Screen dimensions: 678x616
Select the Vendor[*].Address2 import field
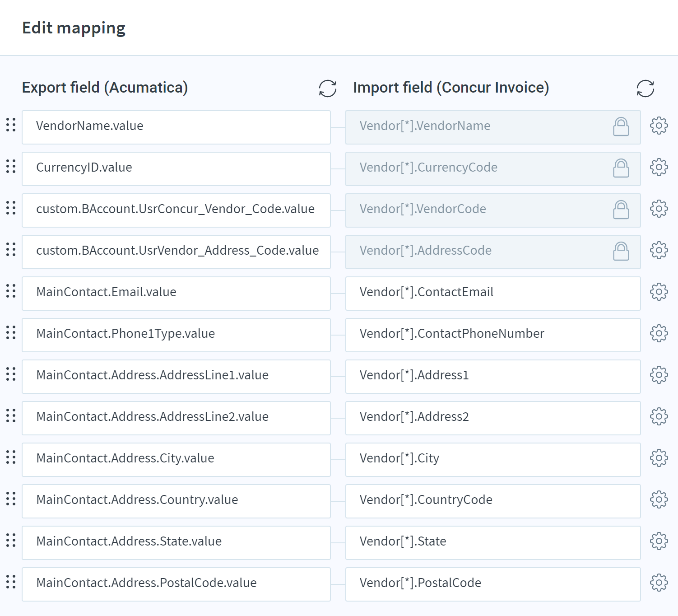pos(493,418)
